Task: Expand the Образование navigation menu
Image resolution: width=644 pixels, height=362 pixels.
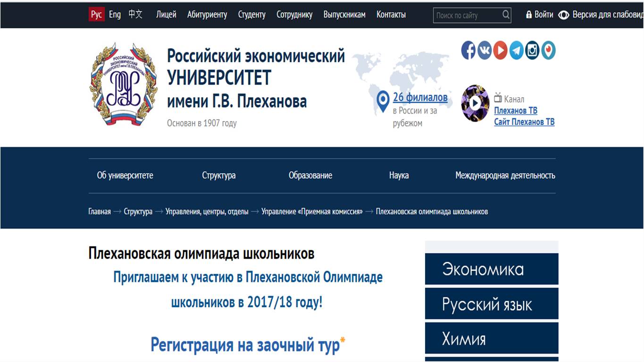Action: [x=310, y=175]
